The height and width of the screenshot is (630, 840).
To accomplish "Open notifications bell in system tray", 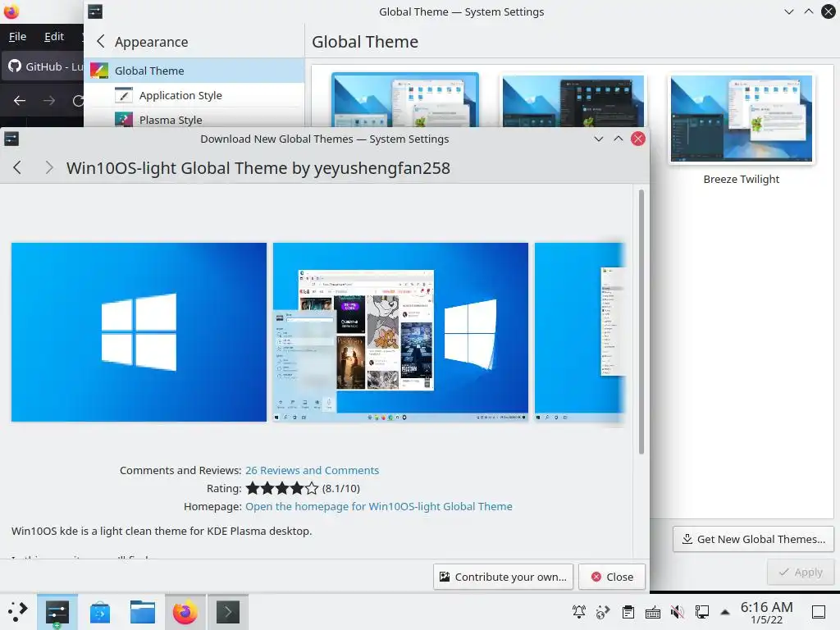I will [578, 612].
